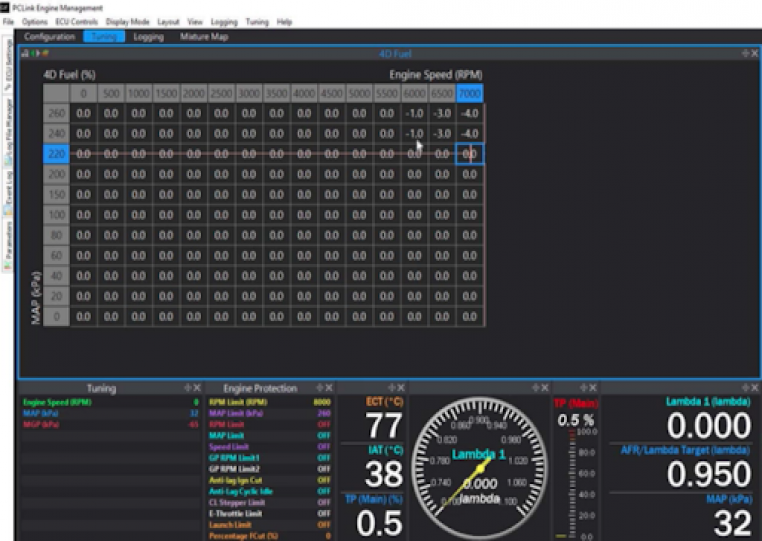This screenshot has width=762, height=541.
Task: Click the Lambda 1 dial gauge
Action: (x=480, y=467)
